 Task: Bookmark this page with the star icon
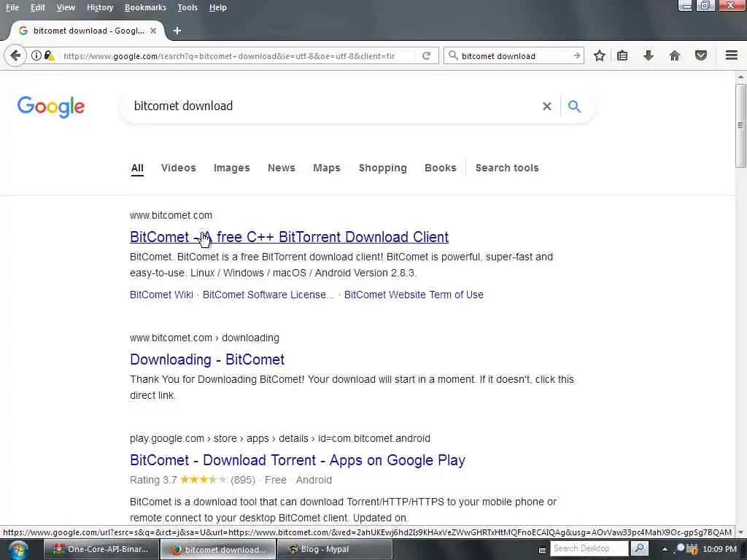coord(600,55)
